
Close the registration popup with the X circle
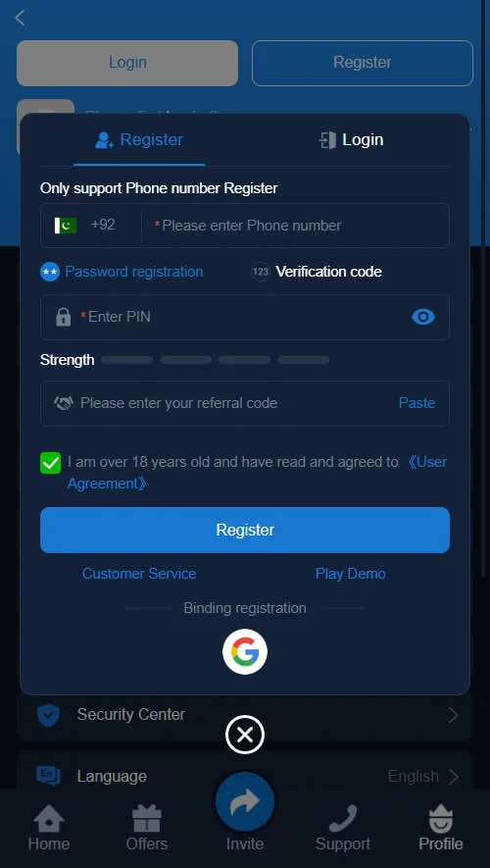pyautogui.click(x=244, y=735)
